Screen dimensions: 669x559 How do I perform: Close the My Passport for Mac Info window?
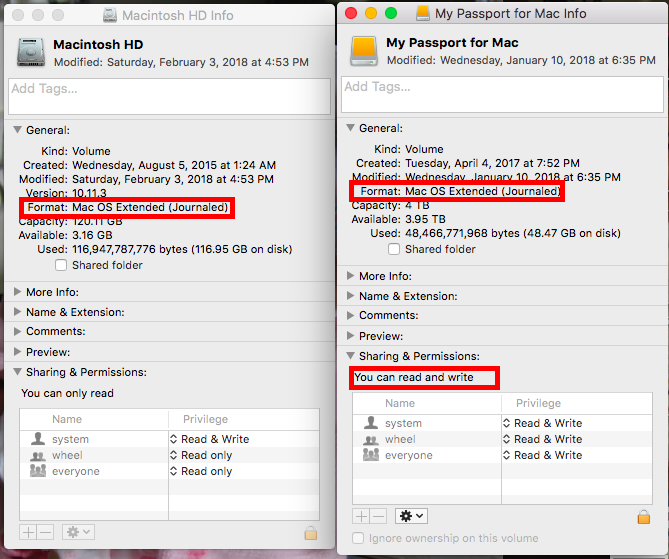351,13
